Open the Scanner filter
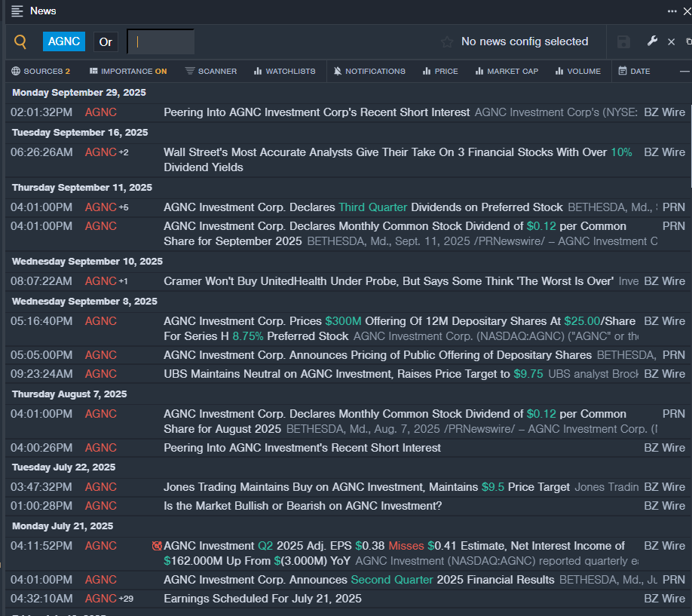692x616 pixels. coord(211,72)
